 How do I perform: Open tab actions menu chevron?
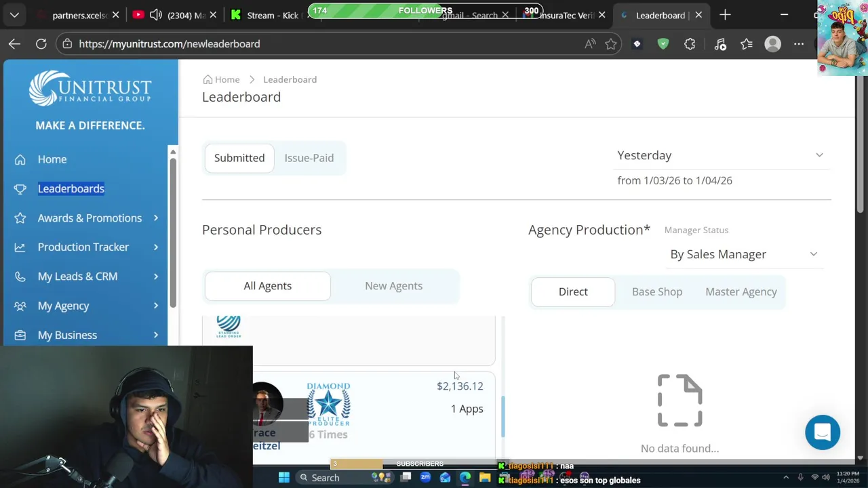tap(14, 15)
